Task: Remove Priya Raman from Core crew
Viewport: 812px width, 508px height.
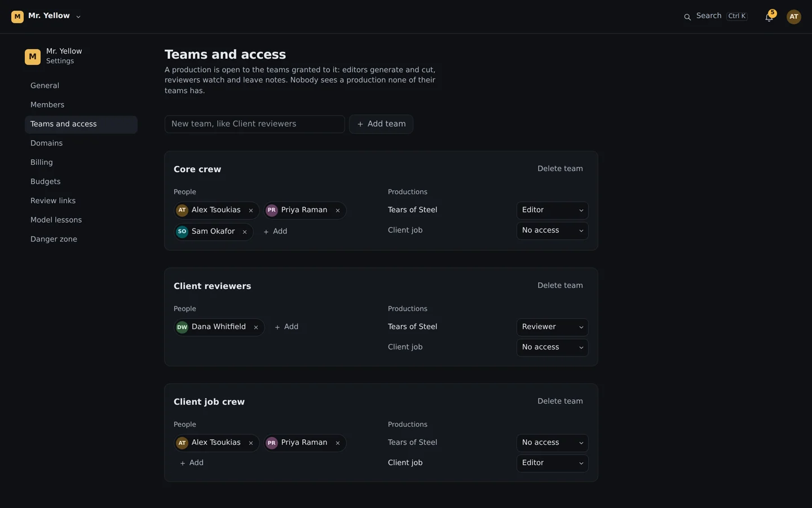Action: pos(338,211)
